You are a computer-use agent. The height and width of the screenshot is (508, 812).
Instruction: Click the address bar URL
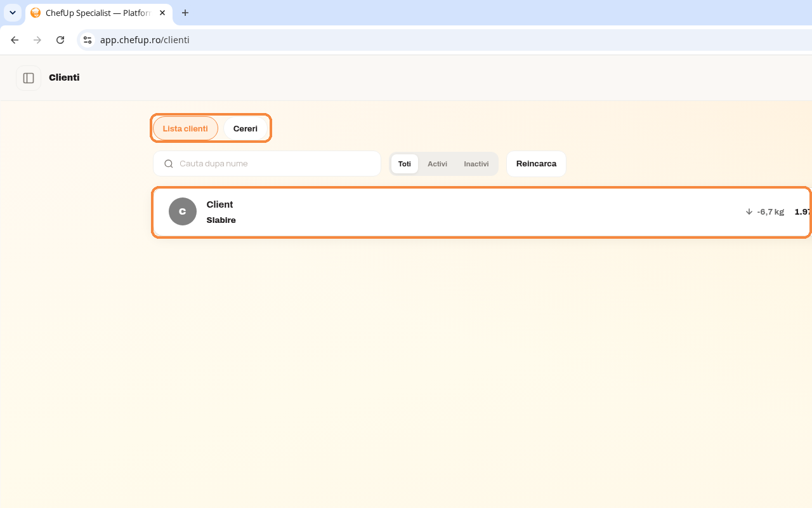click(x=145, y=40)
